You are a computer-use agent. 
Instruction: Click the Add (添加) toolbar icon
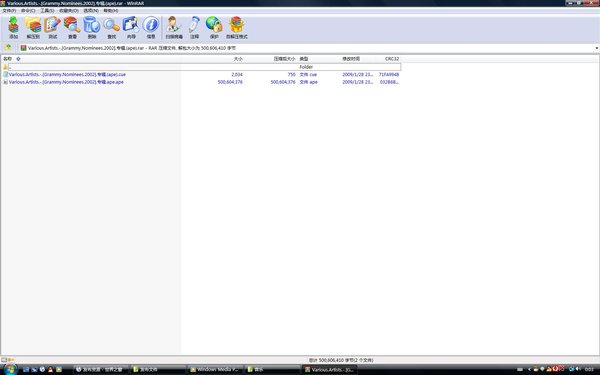coord(13,28)
